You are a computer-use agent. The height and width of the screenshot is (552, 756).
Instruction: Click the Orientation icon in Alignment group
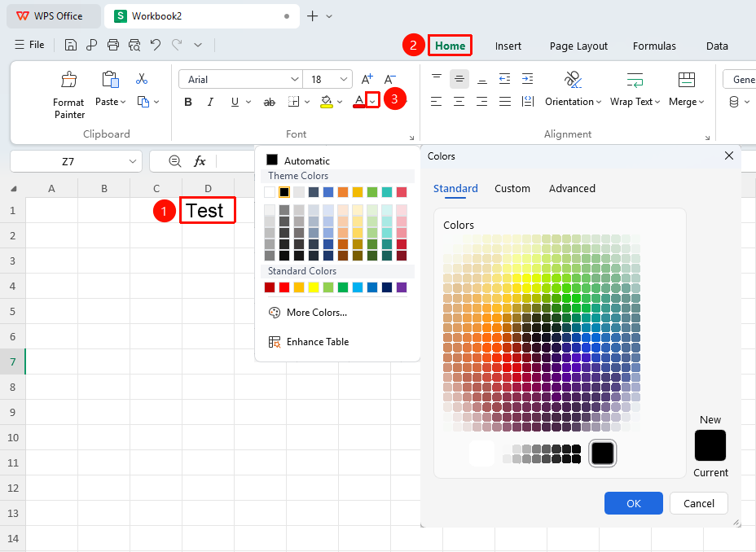[573, 80]
